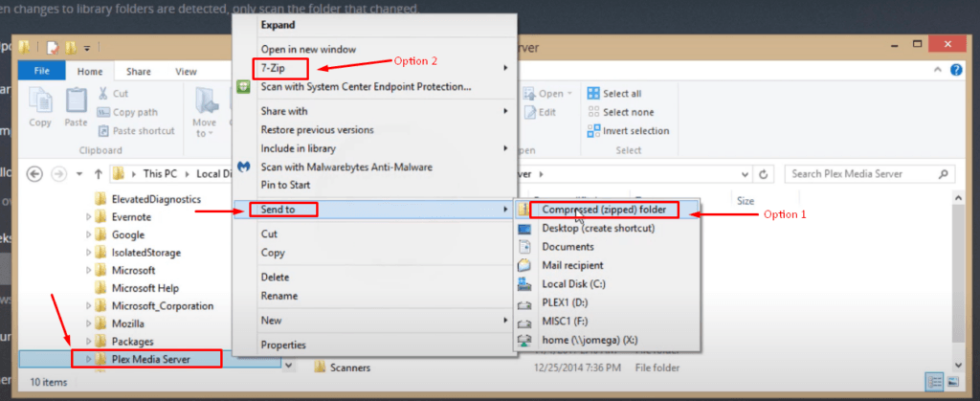Select the Microsoft Help folder
980x401 pixels.
[x=137, y=289]
